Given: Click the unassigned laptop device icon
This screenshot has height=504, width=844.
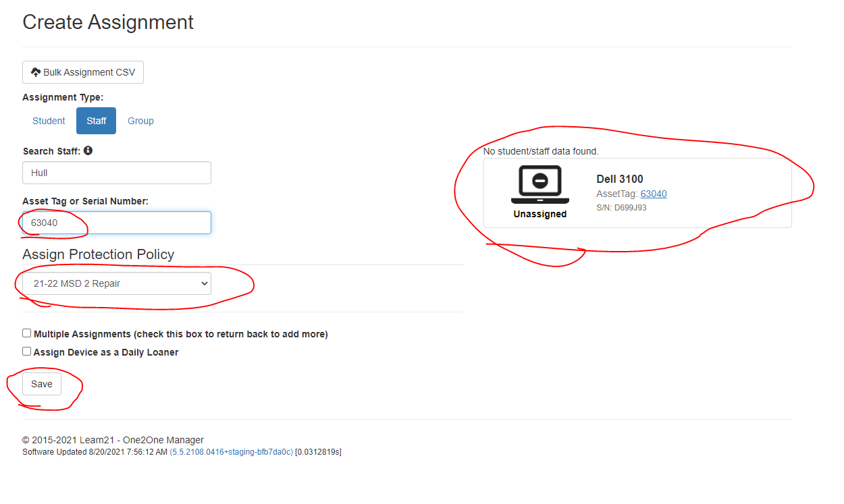Looking at the screenshot, I should point(539,185).
